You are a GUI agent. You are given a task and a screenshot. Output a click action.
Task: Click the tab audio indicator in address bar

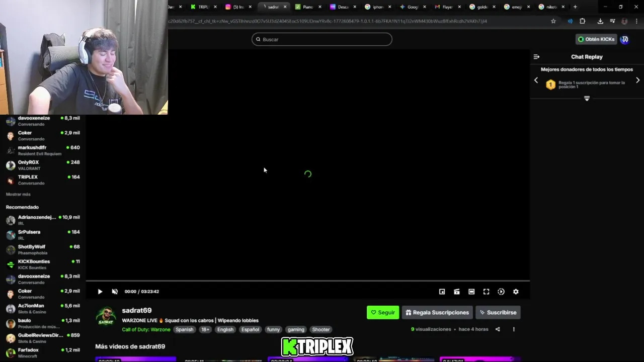[570, 21]
